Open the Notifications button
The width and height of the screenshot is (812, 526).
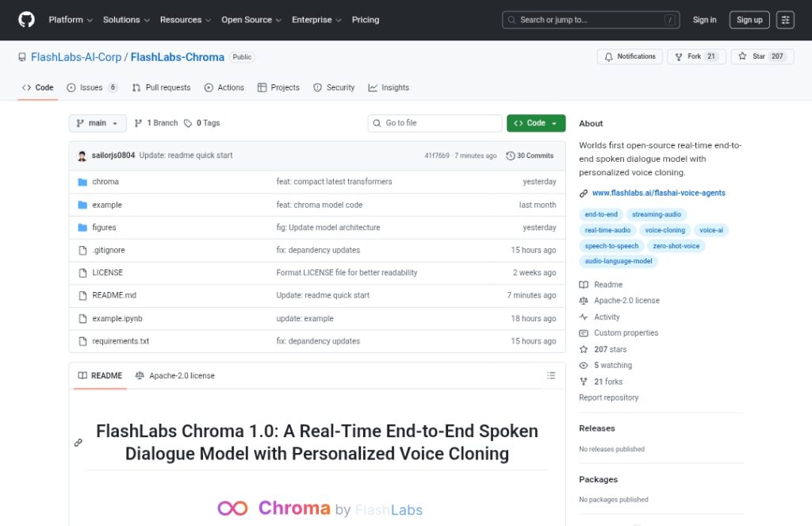[x=630, y=56]
